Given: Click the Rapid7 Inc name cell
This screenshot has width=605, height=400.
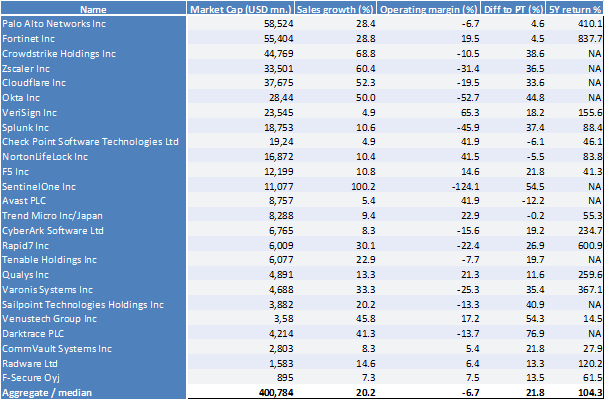Looking at the screenshot, I should (x=25, y=246).
